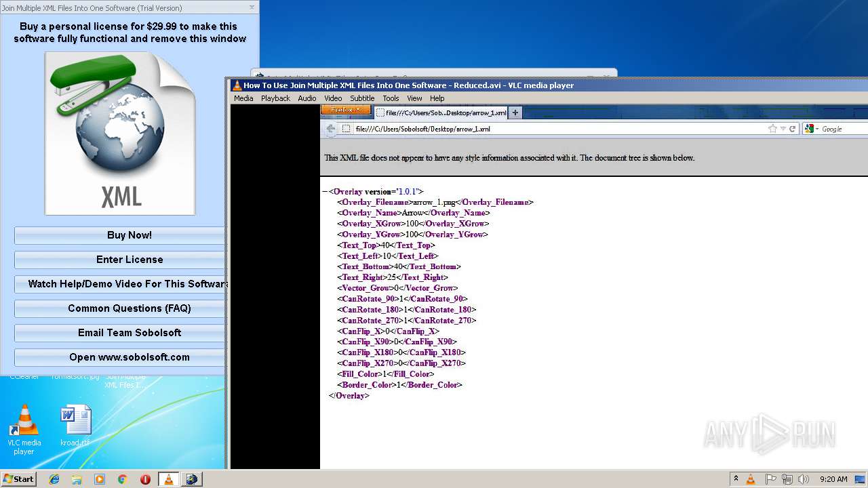This screenshot has width=868, height=488.
Task: Switch to Join XML Files app taskbar button
Action: coord(193,479)
